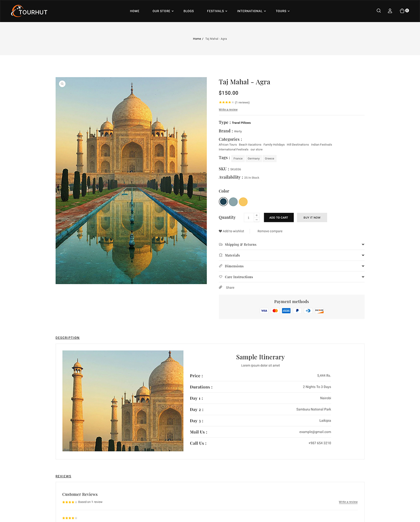Select the Visa payment icon
The height and width of the screenshot is (522, 420).
(264, 311)
